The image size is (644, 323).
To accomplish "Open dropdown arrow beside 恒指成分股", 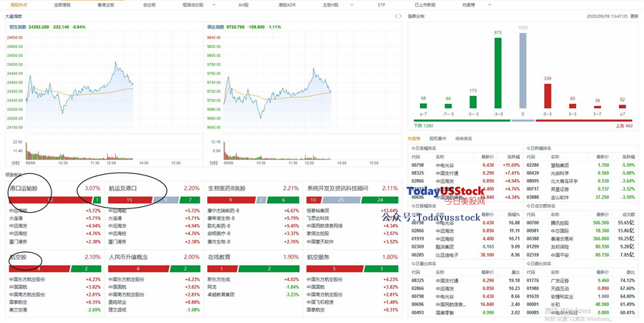I will coord(213,5).
